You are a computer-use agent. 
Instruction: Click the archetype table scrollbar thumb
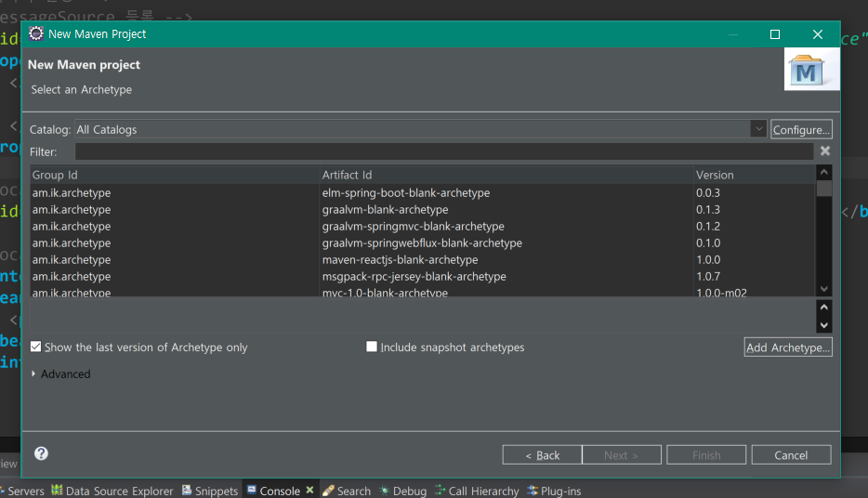[x=823, y=188]
